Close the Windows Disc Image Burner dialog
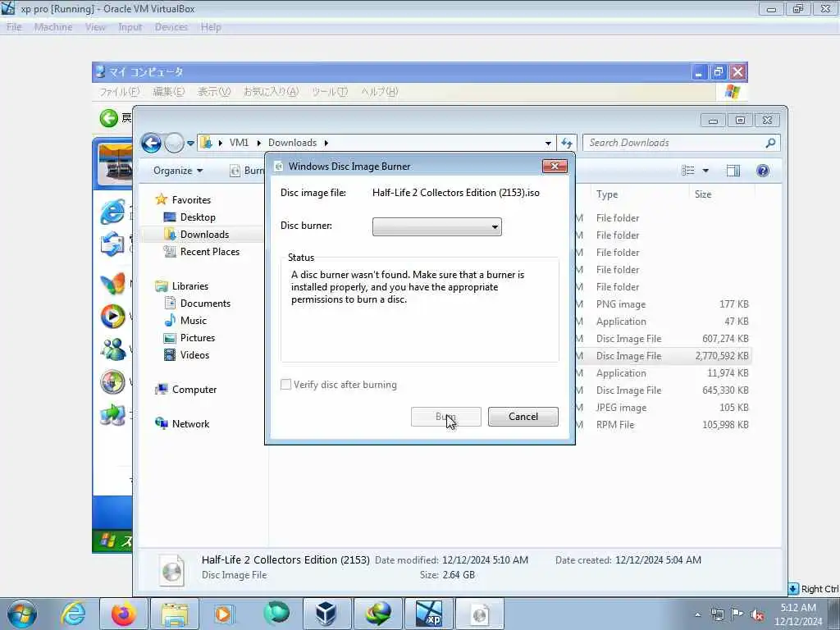Image resolution: width=840 pixels, height=630 pixels. coord(555,166)
